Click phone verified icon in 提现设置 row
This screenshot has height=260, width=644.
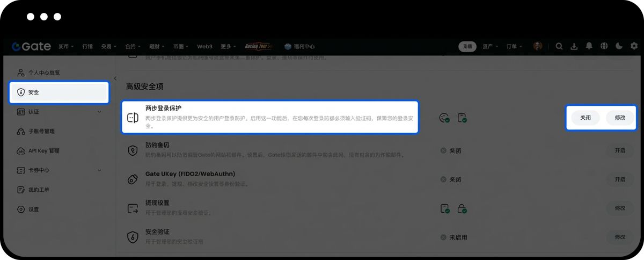coord(444,208)
